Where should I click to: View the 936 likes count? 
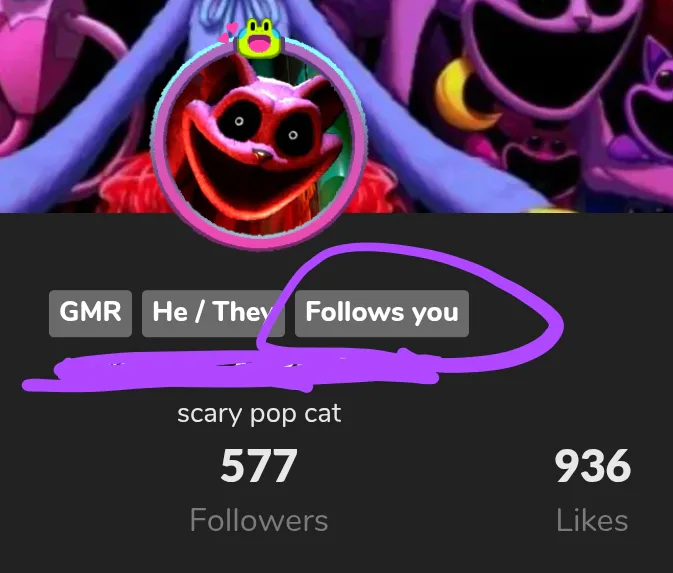(592, 466)
